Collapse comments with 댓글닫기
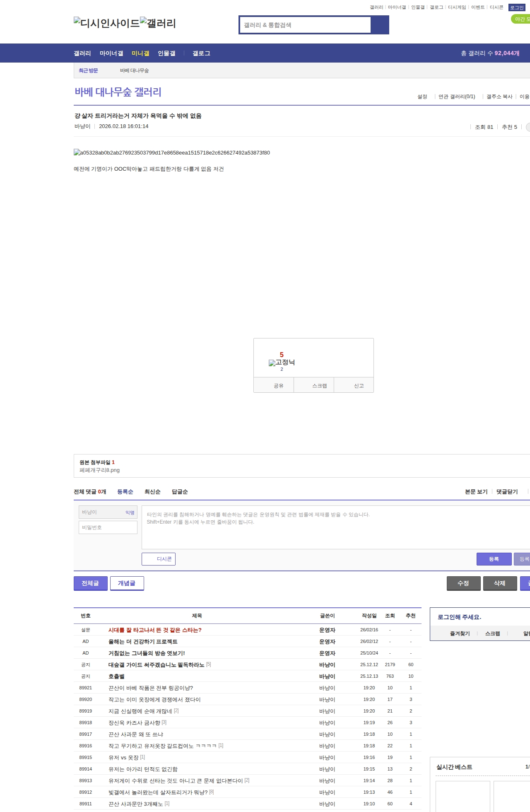 [x=507, y=492]
